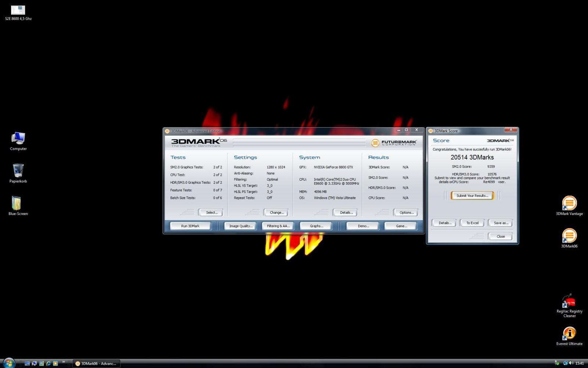Image resolution: width=588 pixels, height=368 pixels.
Task: Open the Papierkorb recycle bin icon
Action: [18, 174]
